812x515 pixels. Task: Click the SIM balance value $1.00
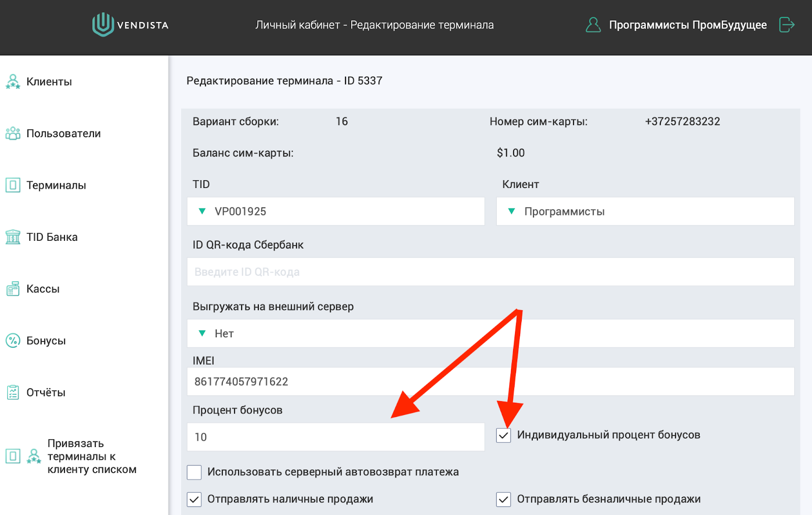(511, 153)
